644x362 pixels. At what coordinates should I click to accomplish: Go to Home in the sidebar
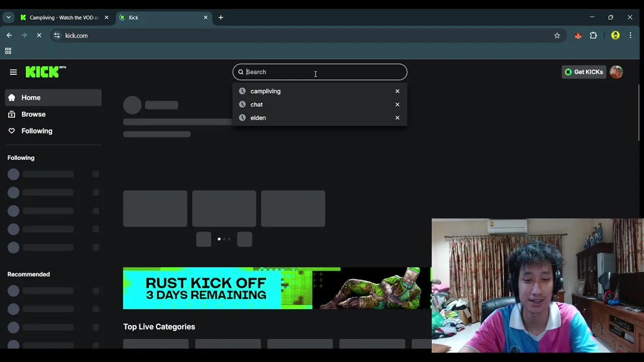[53, 98]
